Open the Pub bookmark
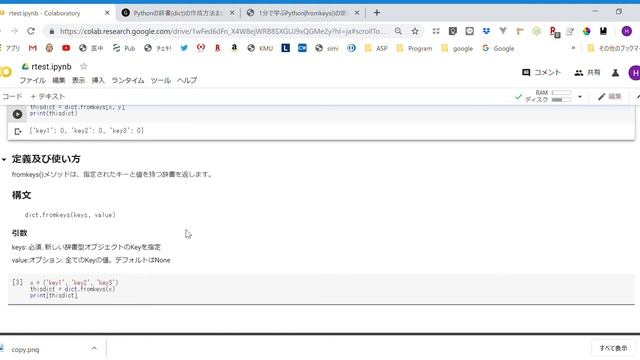Viewport: 640px width, 360px height. tap(124, 48)
